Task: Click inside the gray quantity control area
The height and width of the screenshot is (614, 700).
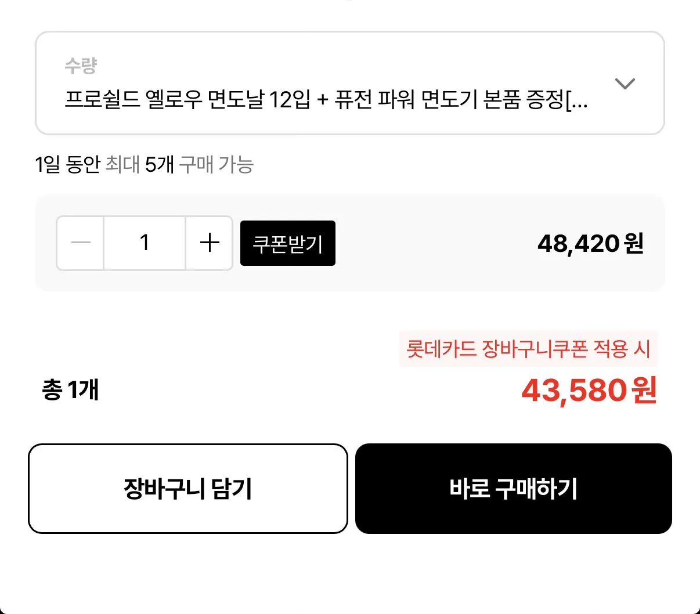Action: coord(406,243)
